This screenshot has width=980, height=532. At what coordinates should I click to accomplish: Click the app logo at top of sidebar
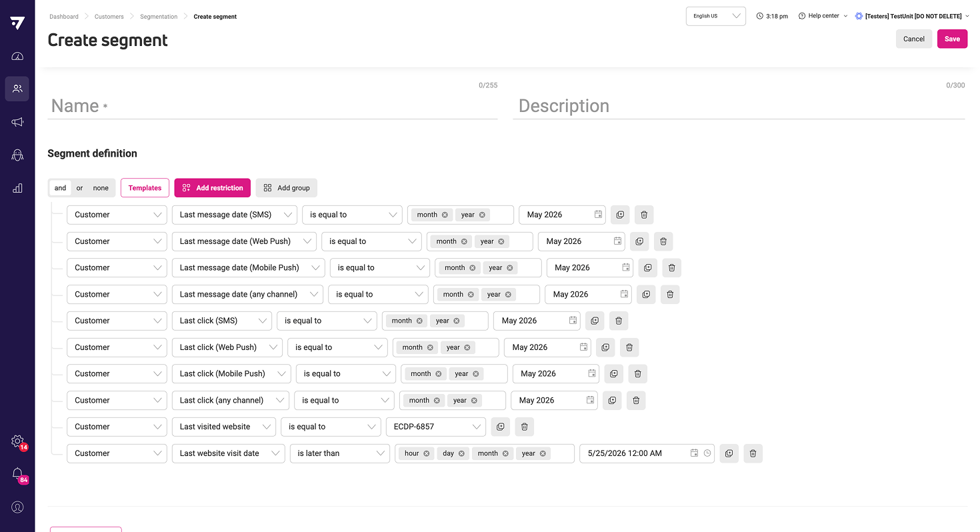[17, 23]
